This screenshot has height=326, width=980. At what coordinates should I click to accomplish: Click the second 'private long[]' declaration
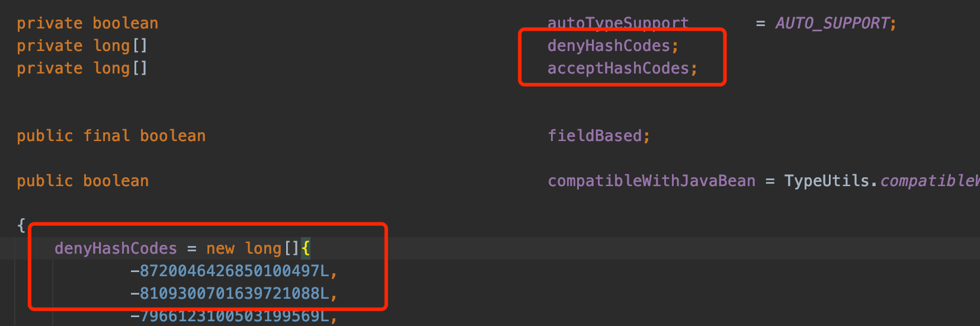[82, 68]
